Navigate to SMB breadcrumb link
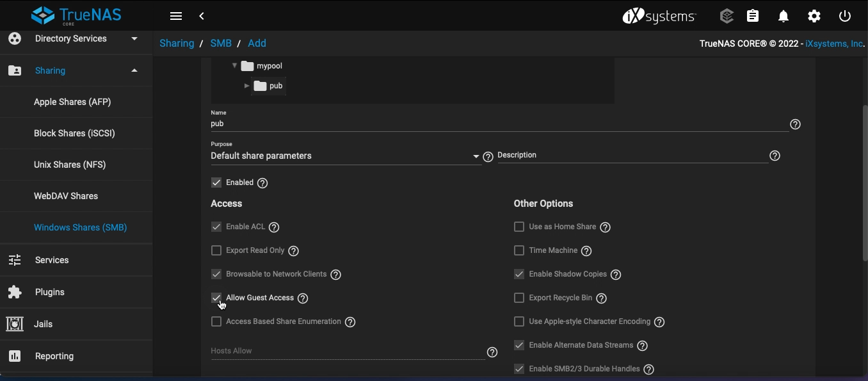The height and width of the screenshot is (381, 868). click(221, 44)
